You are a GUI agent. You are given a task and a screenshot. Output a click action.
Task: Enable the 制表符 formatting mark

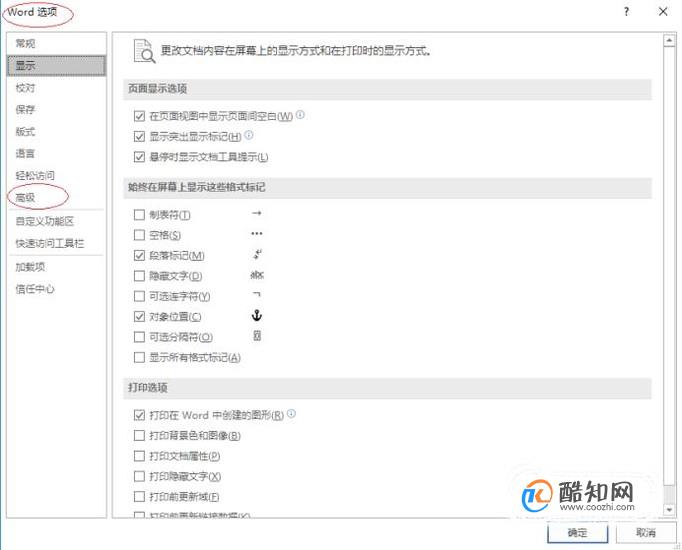click(139, 215)
